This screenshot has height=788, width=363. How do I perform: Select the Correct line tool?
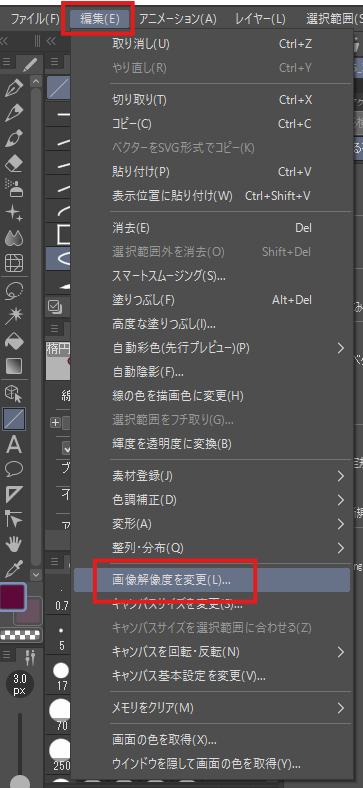pos(14,520)
